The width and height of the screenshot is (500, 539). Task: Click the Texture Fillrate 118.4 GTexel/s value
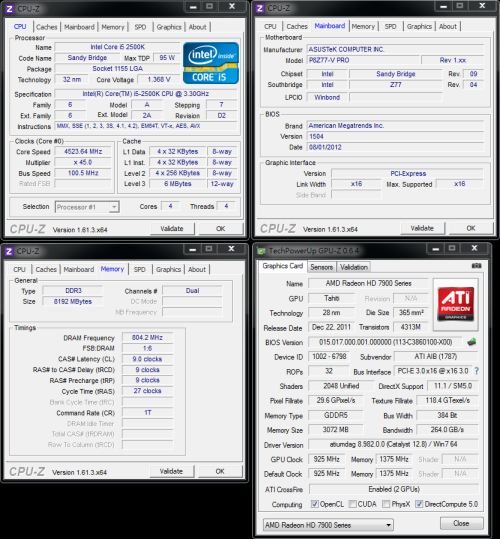(447, 400)
